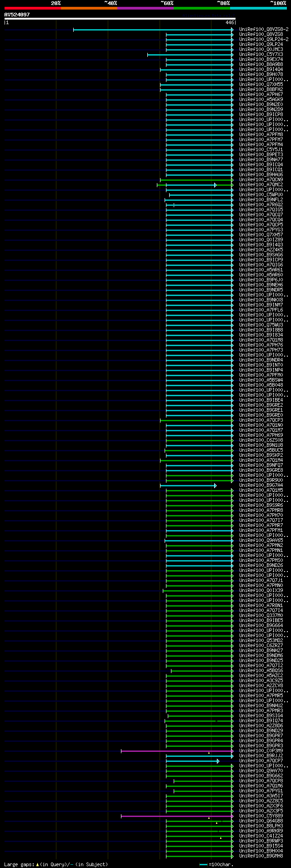The image size is (291, 868).
Task: Click the short cyan bar for UniRef100_A7QCP7
Action: (192, 761)
